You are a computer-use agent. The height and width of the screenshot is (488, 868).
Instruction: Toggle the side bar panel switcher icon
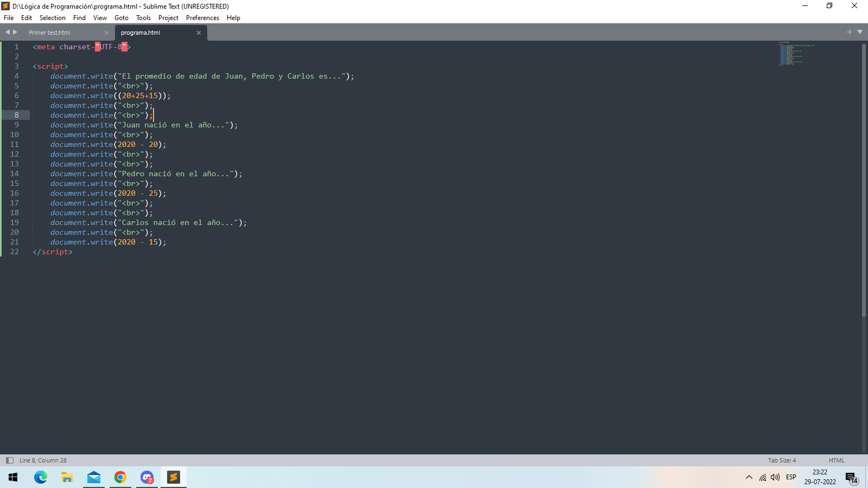[x=9, y=460]
